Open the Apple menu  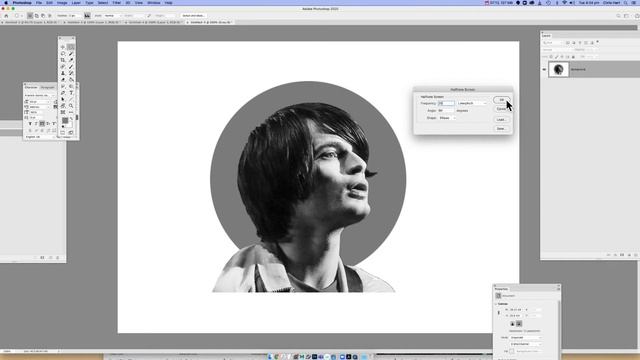click(6, 2)
